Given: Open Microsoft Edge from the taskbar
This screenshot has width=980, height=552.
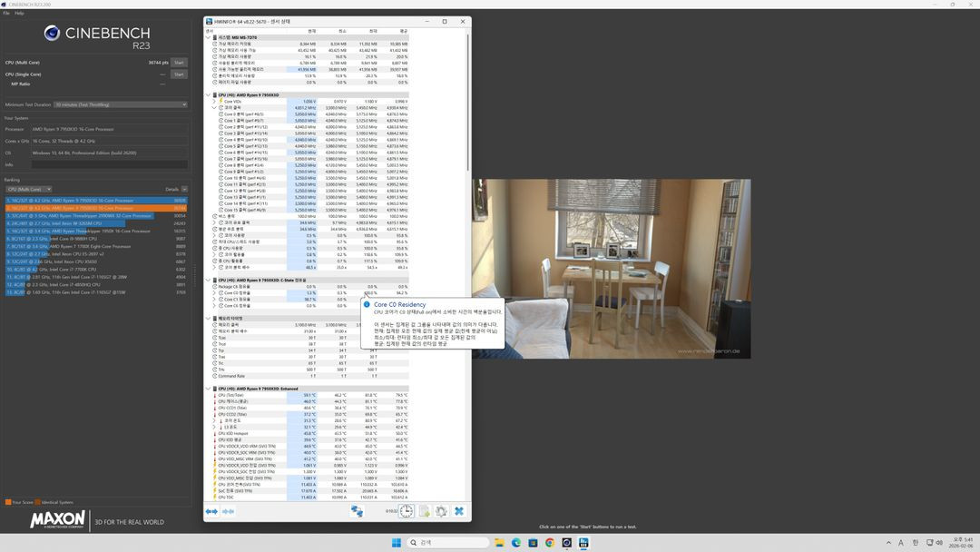Looking at the screenshot, I should (515, 544).
